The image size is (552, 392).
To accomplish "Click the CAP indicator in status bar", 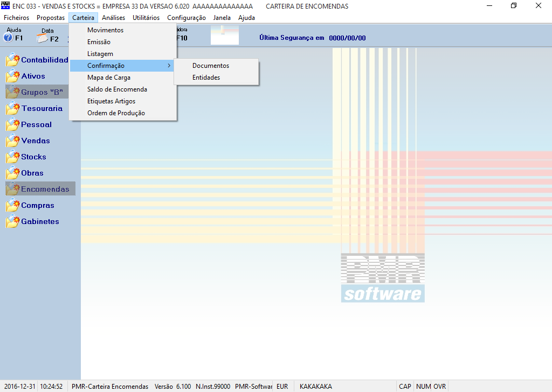I will pyautogui.click(x=405, y=387).
